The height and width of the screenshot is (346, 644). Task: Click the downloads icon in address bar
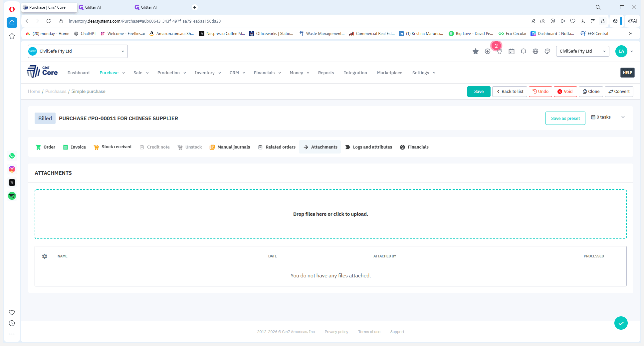point(583,21)
